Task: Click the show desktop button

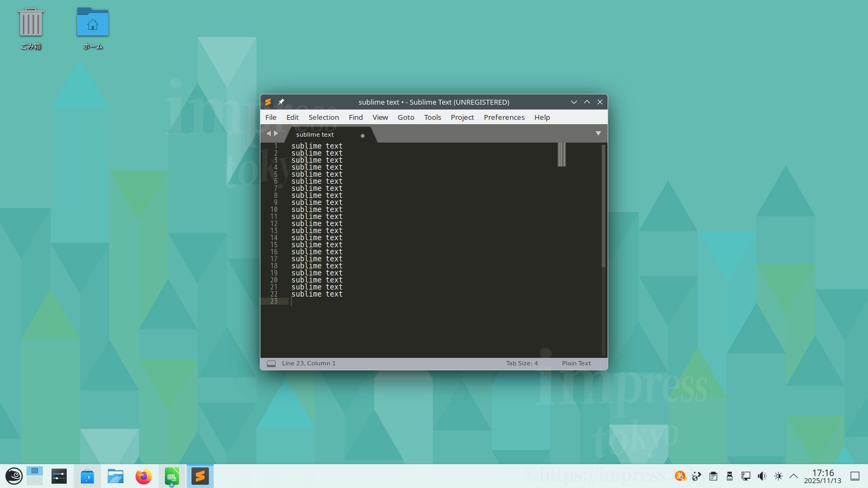Action: coord(855,476)
